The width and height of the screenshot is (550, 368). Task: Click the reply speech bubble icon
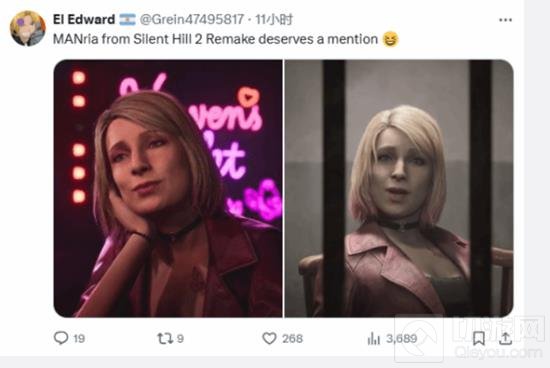point(61,338)
